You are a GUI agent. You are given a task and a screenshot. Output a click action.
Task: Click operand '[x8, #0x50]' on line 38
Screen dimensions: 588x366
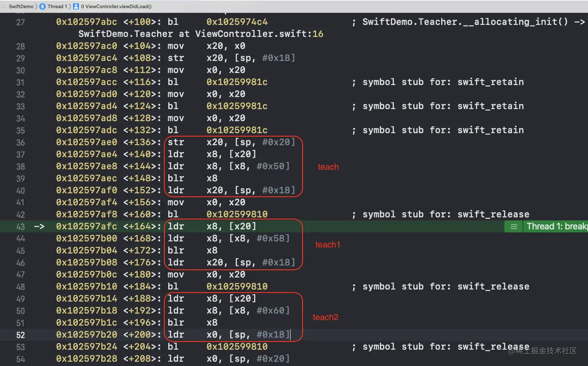[x=259, y=166]
